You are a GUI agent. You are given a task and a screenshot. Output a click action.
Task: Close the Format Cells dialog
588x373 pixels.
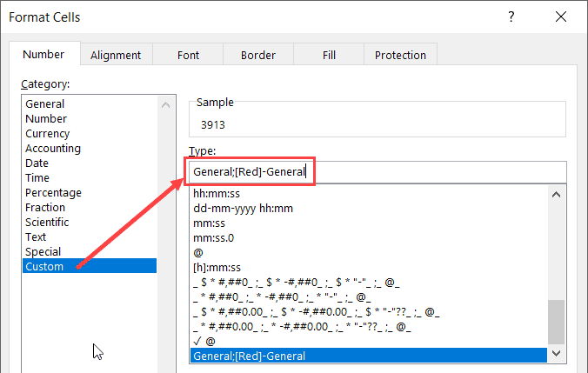tap(559, 17)
